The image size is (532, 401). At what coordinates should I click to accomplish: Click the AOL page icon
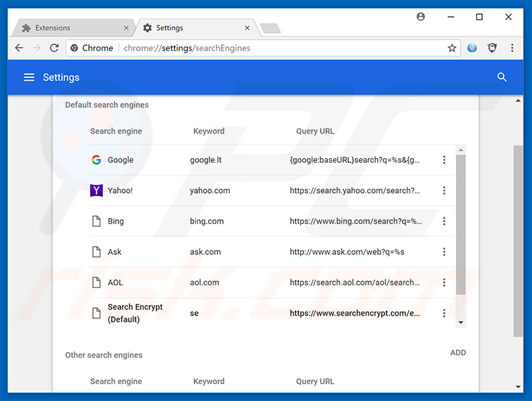click(96, 283)
